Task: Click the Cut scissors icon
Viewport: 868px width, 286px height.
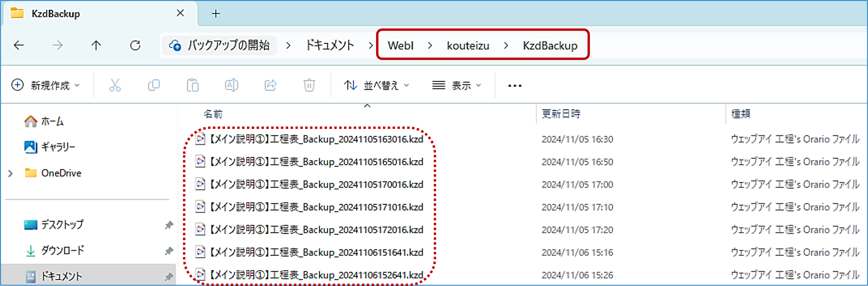Action: tap(115, 85)
